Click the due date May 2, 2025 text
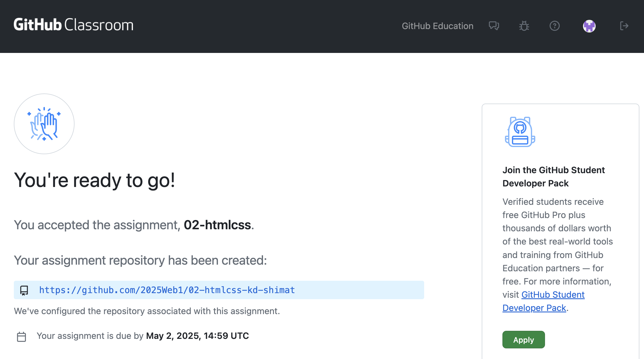 197,336
